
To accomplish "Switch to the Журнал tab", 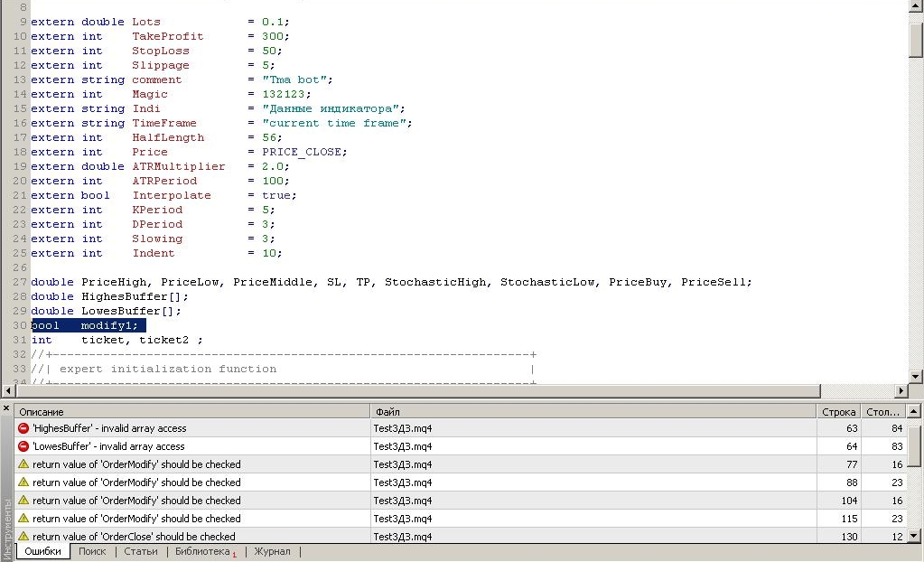I will pyautogui.click(x=272, y=551).
